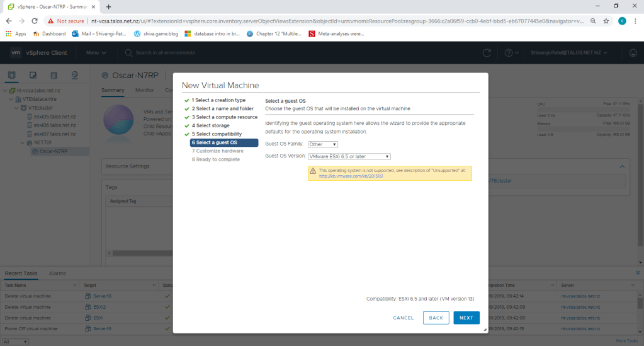Image resolution: width=644 pixels, height=346 pixels.
Task: Switch to the Alarms tab
Action: (x=57, y=274)
